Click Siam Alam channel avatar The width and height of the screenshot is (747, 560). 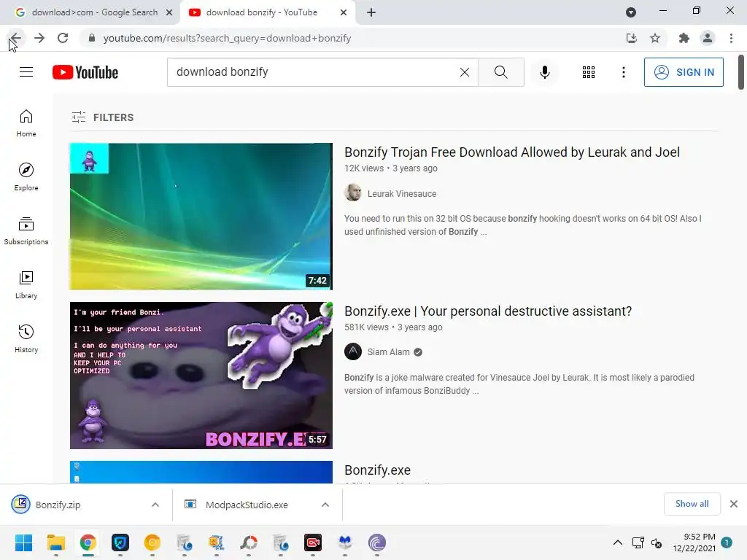point(353,352)
